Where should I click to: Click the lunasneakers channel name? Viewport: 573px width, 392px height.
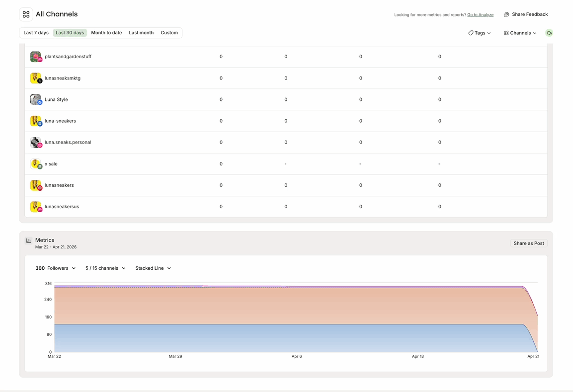[x=59, y=185]
